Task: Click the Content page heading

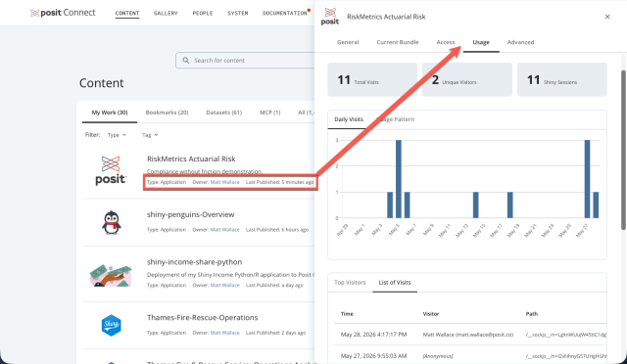Action: point(101,83)
